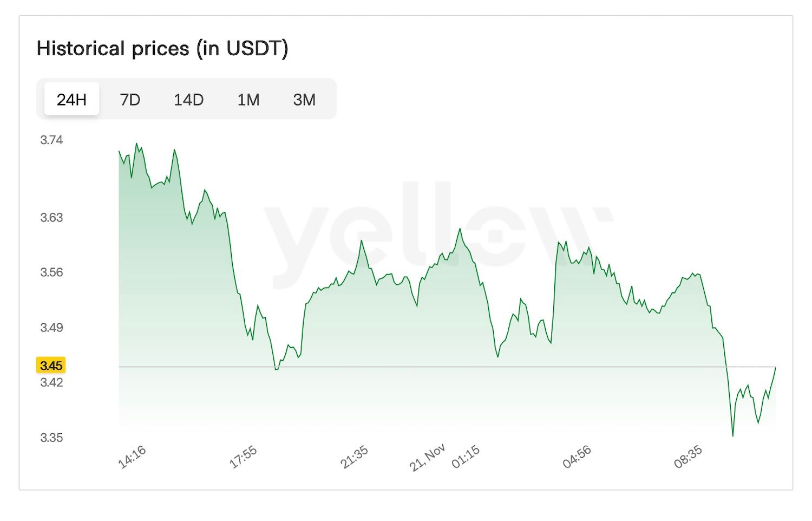Select the 01:15 time axis label
The height and width of the screenshot is (521, 812).
coord(466,457)
